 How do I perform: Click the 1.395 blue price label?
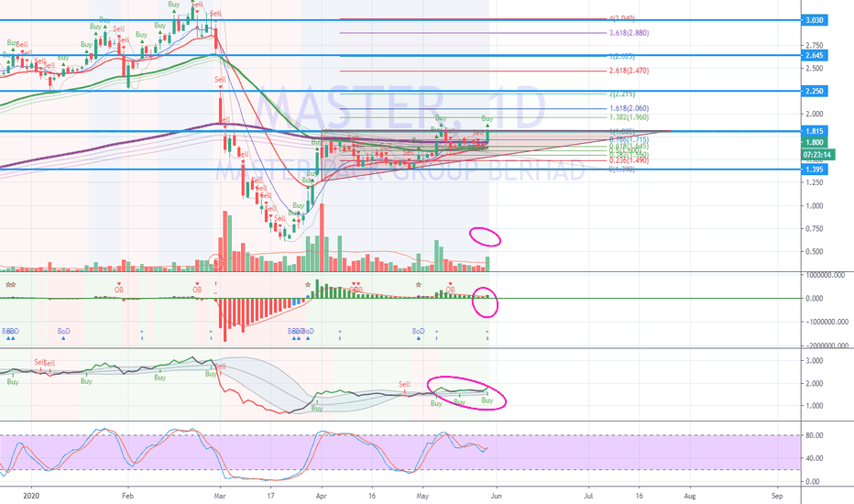click(x=815, y=170)
